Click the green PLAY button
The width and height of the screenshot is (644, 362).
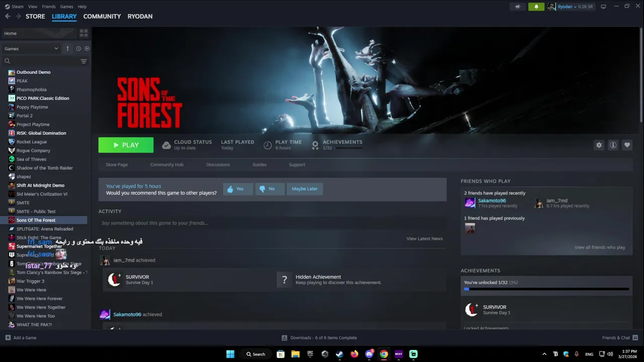tap(126, 145)
